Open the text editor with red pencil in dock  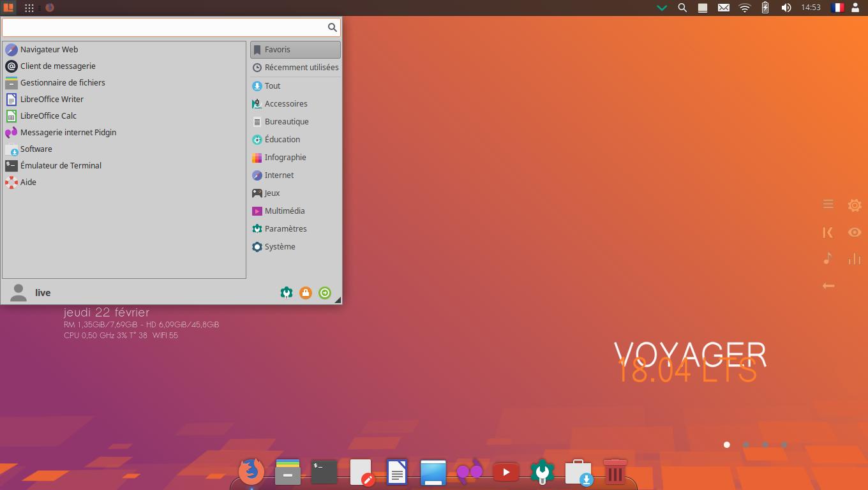coord(361,473)
